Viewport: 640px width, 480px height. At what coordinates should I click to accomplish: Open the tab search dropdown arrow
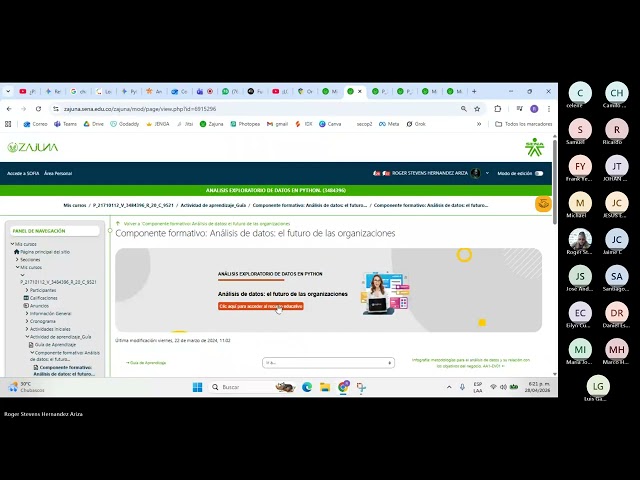8,91
